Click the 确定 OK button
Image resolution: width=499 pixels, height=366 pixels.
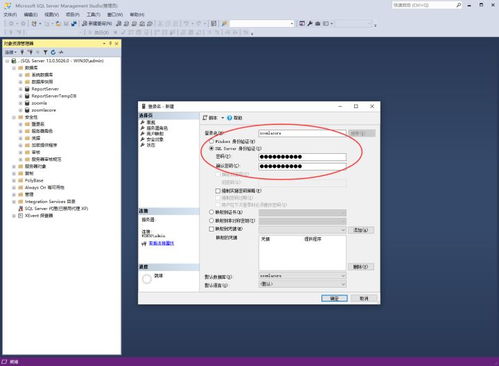pyautogui.click(x=334, y=298)
